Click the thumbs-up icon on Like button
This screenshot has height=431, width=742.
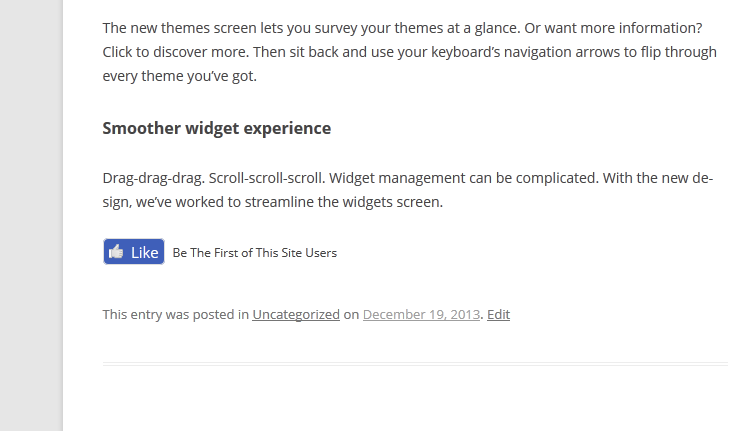tap(116, 252)
